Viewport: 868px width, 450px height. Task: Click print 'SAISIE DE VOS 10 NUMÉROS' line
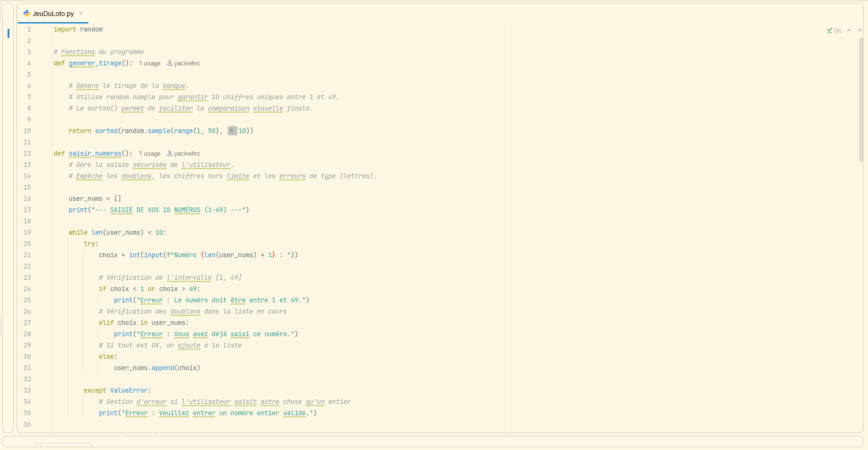pos(159,210)
